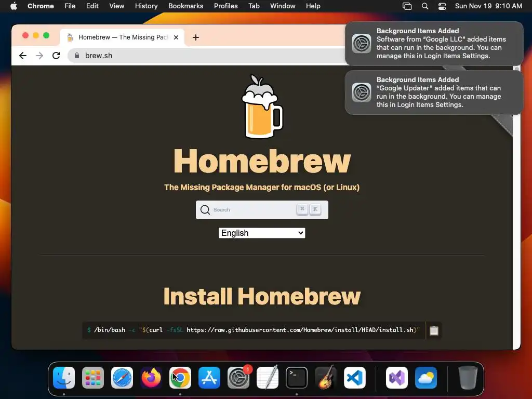The width and height of the screenshot is (532, 399).
Task: Click the Install Homebrew heading
Action: 262,297
